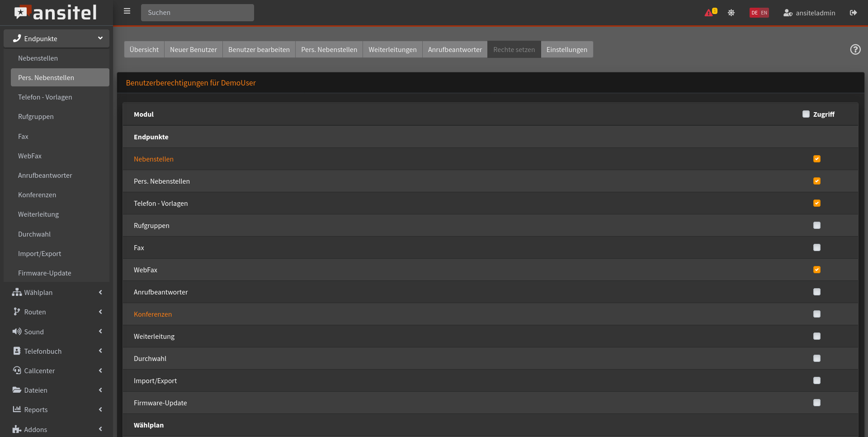Click the ansiteladmin user icon

(788, 13)
